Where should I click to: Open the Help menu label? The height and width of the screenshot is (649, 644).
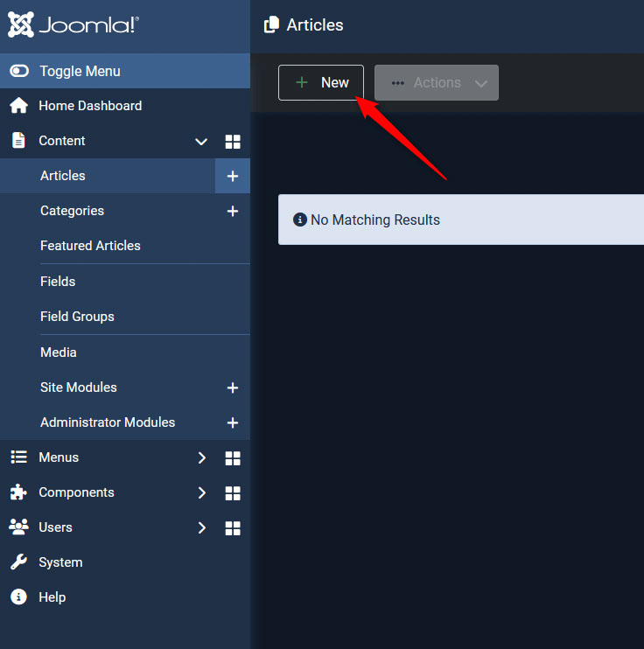click(52, 597)
